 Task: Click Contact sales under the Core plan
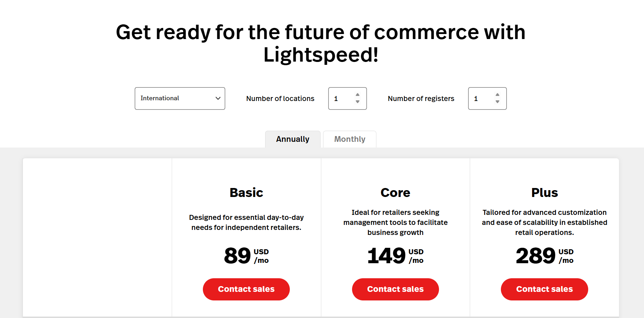[x=395, y=289]
